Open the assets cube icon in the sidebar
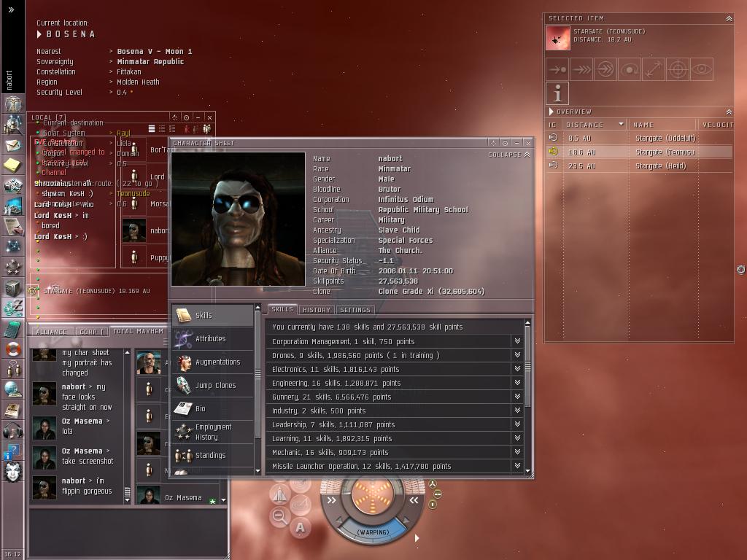Screen dimensions: 747x560 (13, 287)
